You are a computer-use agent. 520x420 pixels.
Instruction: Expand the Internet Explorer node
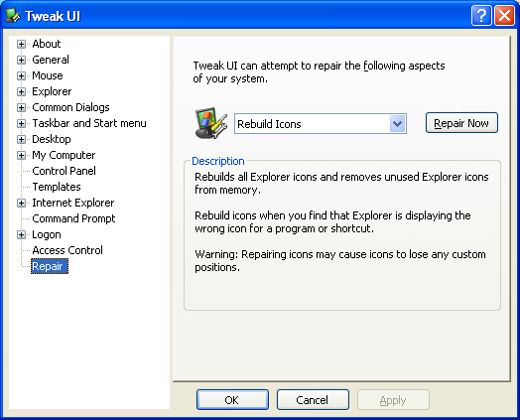(x=21, y=203)
